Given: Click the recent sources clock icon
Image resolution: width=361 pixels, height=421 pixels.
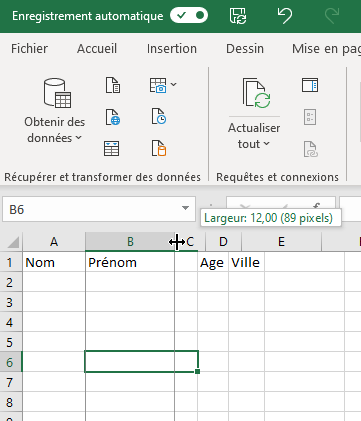Looking at the screenshot, I should 158,116.
